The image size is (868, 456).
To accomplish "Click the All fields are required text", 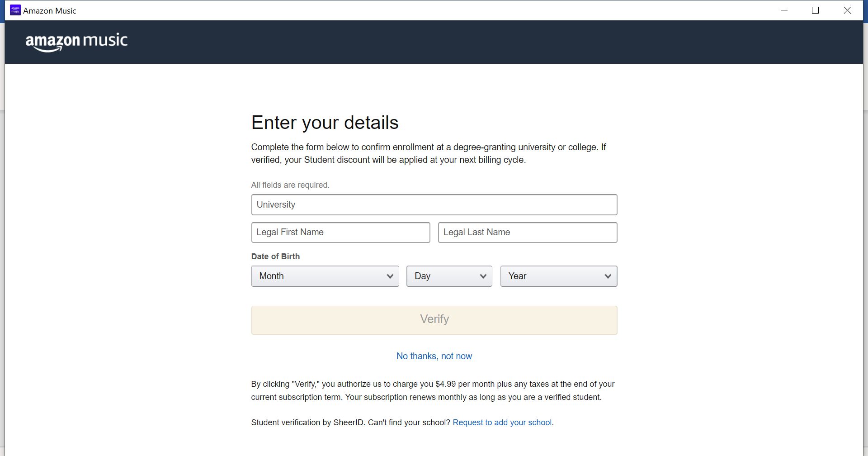I will tap(290, 185).
